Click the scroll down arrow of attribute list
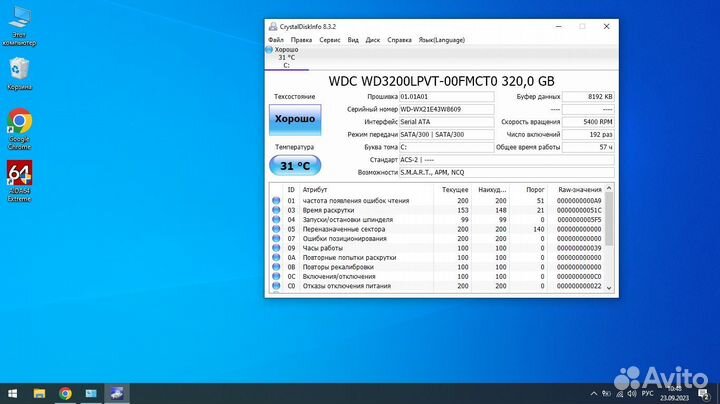This screenshot has height=404, width=720. tap(609, 288)
